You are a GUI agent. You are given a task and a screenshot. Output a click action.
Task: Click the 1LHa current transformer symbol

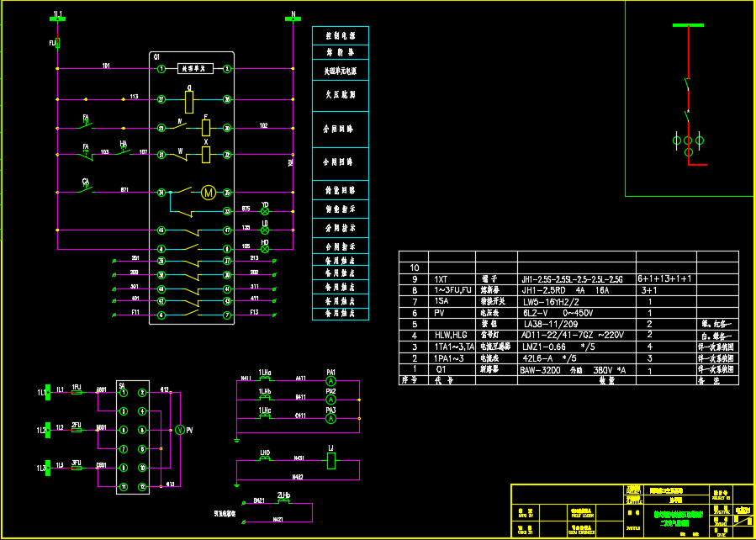point(264,380)
